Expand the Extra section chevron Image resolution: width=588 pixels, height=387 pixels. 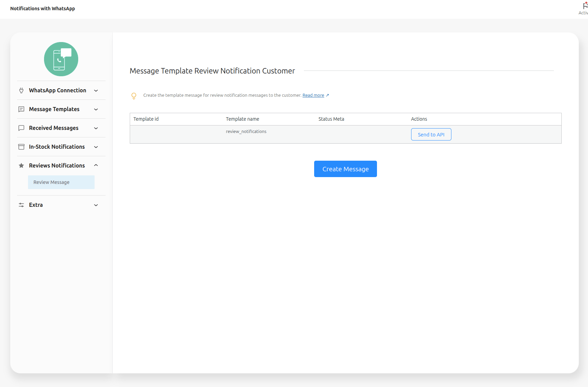pos(96,205)
